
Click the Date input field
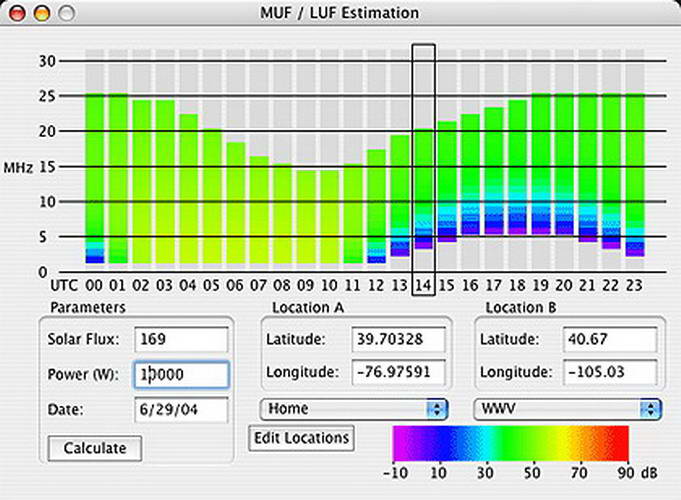[x=181, y=408]
